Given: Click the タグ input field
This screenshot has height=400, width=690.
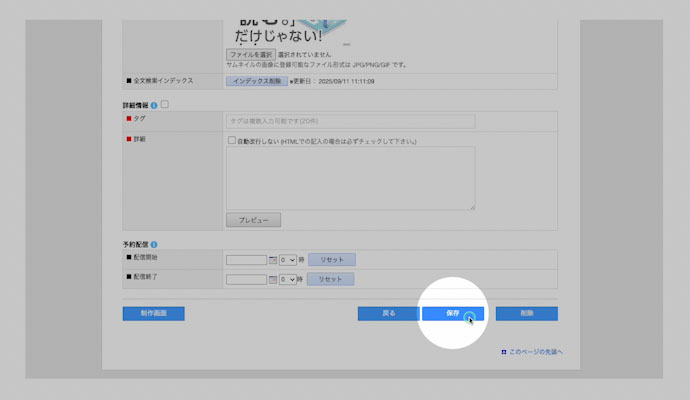Looking at the screenshot, I should [350, 121].
